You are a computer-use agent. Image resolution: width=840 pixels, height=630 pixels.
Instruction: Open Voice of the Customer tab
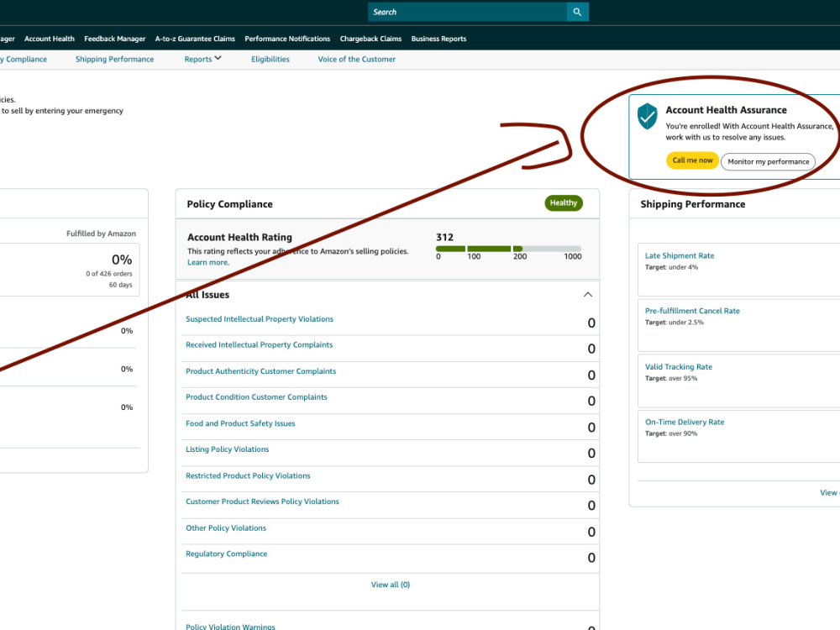tap(357, 59)
